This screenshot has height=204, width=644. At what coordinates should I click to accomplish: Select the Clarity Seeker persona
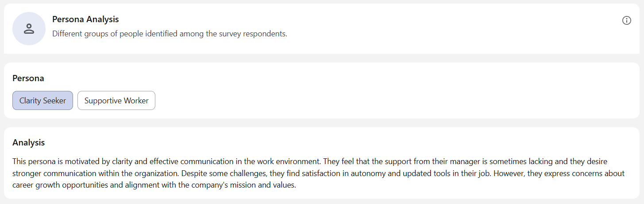42,101
